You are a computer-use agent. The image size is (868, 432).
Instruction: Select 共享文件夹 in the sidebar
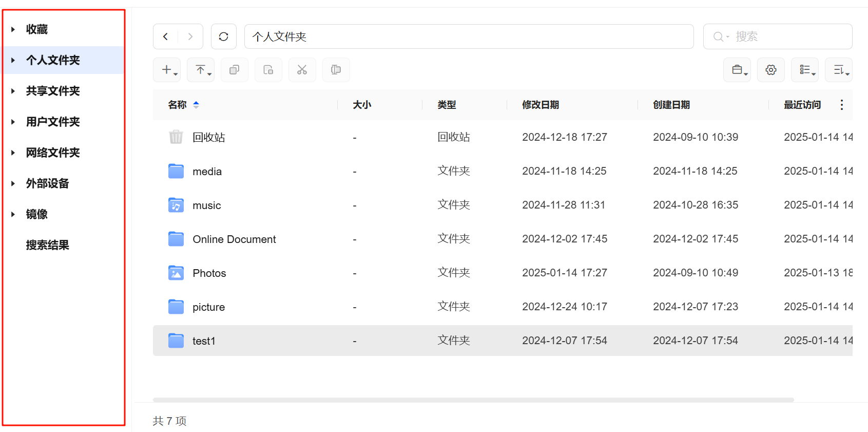pyautogui.click(x=53, y=91)
